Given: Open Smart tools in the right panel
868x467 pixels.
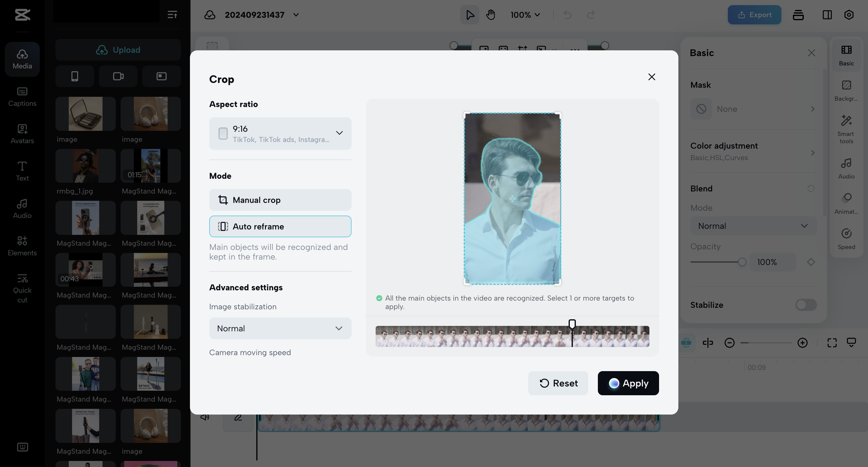Looking at the screenshot, I should pos(846,130).
